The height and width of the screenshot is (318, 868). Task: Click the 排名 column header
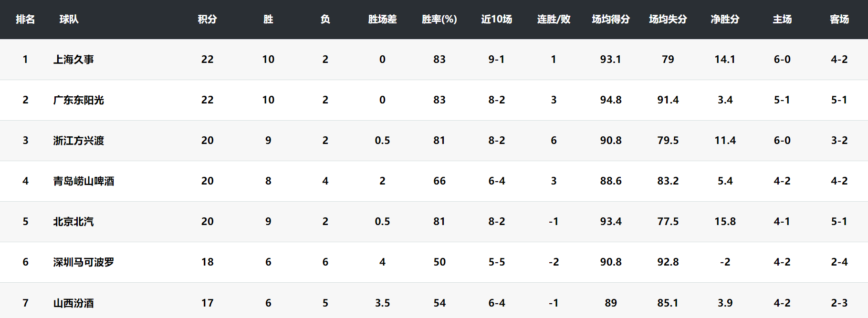[x=25, y=19]
